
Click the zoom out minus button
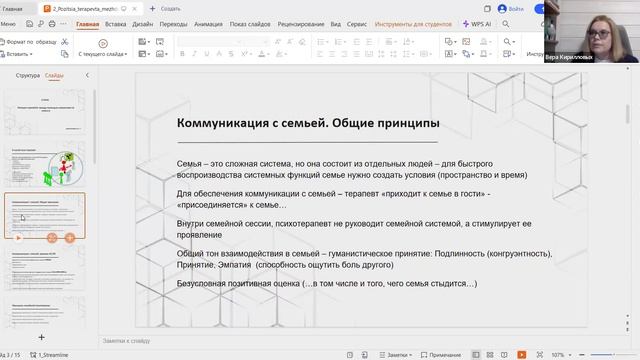tap(582, 355)
